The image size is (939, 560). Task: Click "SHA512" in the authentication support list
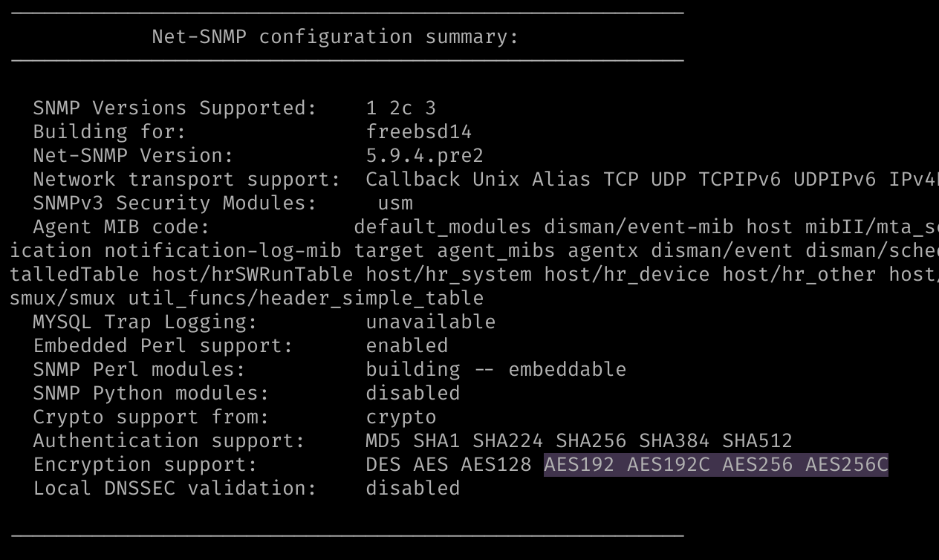click(757, 441)
